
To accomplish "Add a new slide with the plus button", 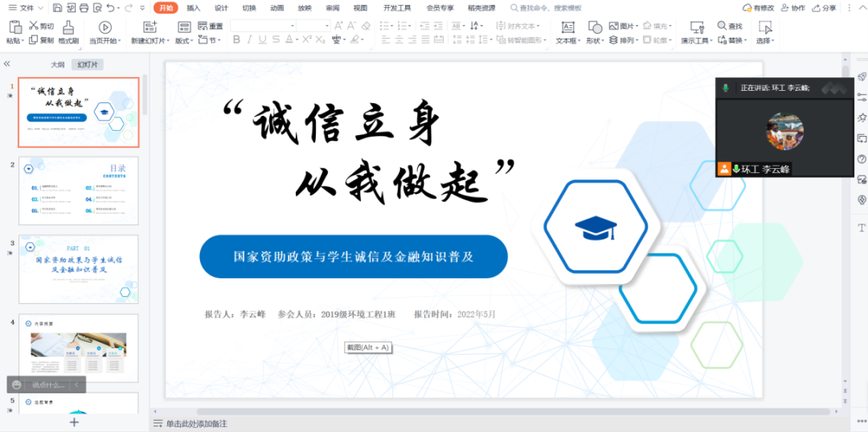I will (x=74, y=422).
